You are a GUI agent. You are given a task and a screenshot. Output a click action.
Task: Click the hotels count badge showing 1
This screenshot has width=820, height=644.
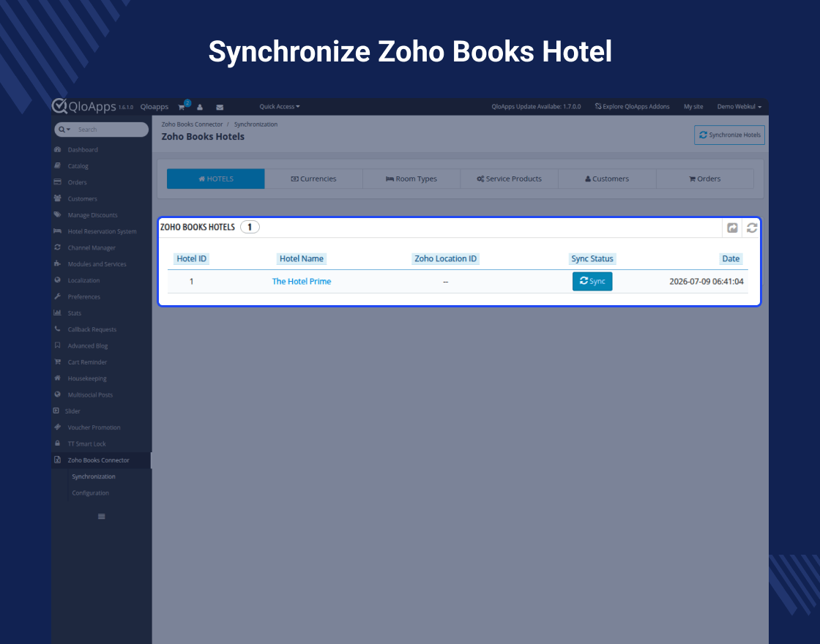(x=250, y=227)
